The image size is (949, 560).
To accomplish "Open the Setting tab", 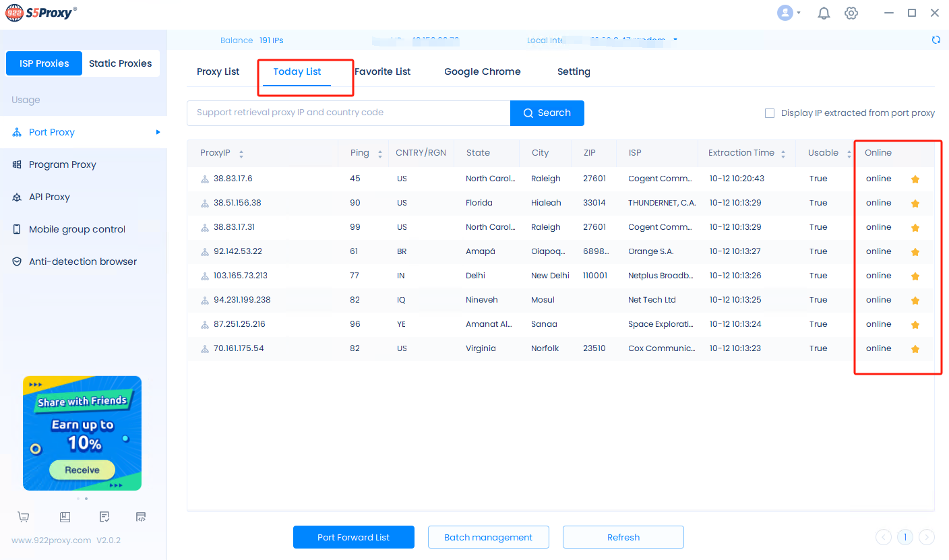I will coord(574,71).
